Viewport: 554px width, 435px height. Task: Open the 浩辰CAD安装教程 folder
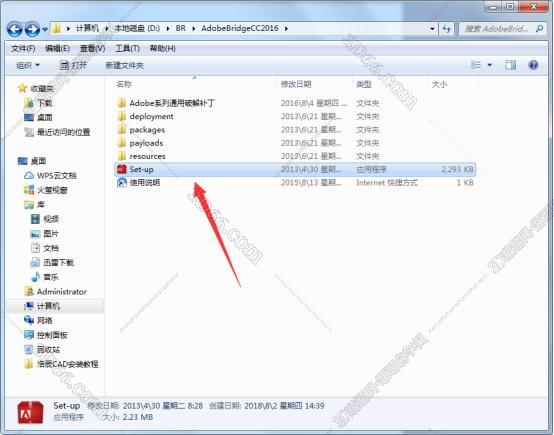point(67,364)
